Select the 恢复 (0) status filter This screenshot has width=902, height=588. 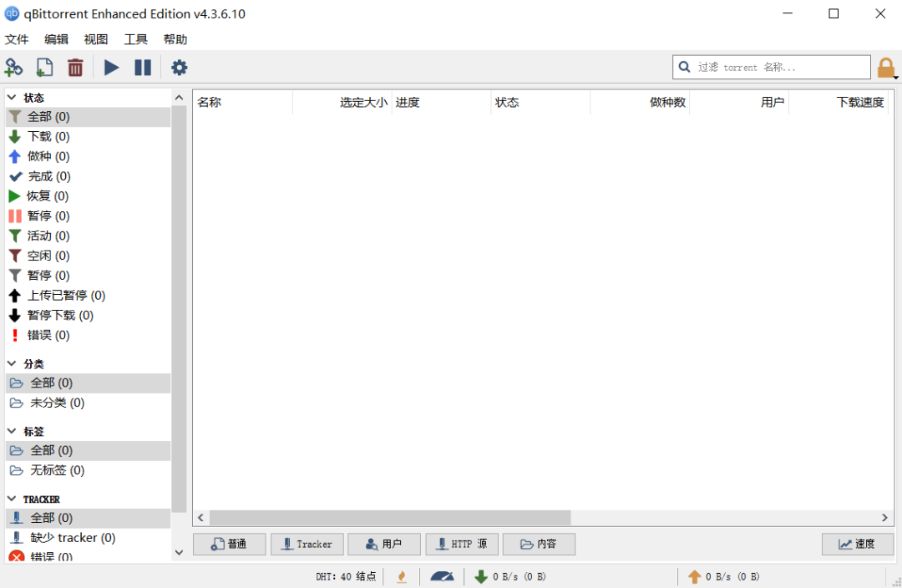[88, 196]
